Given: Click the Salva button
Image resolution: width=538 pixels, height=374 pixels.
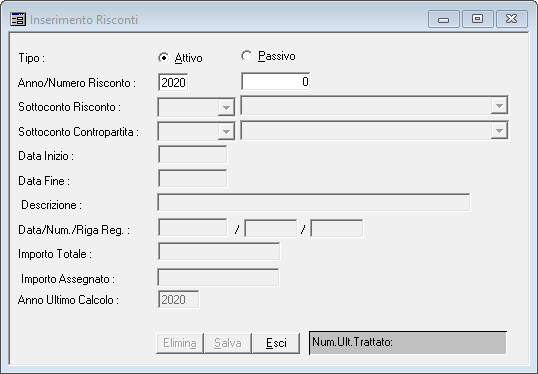Looking at the screenshot, I should click(x=228, y=343).
